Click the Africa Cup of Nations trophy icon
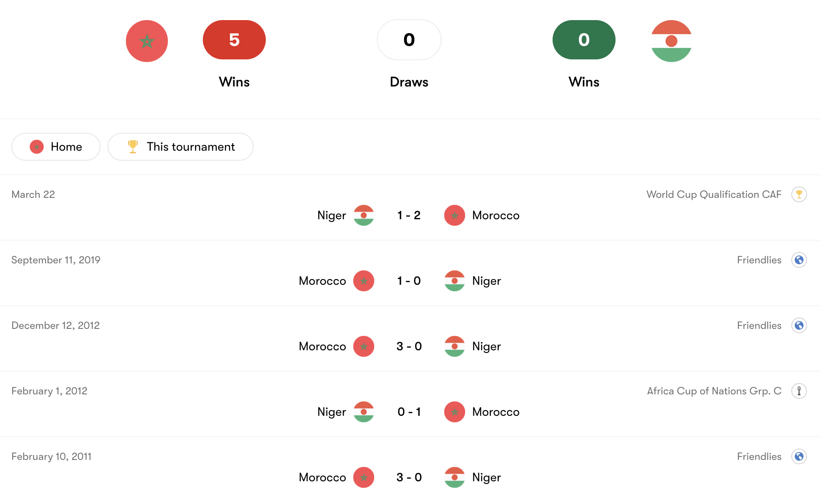821x504 pixels. (799, 391)
